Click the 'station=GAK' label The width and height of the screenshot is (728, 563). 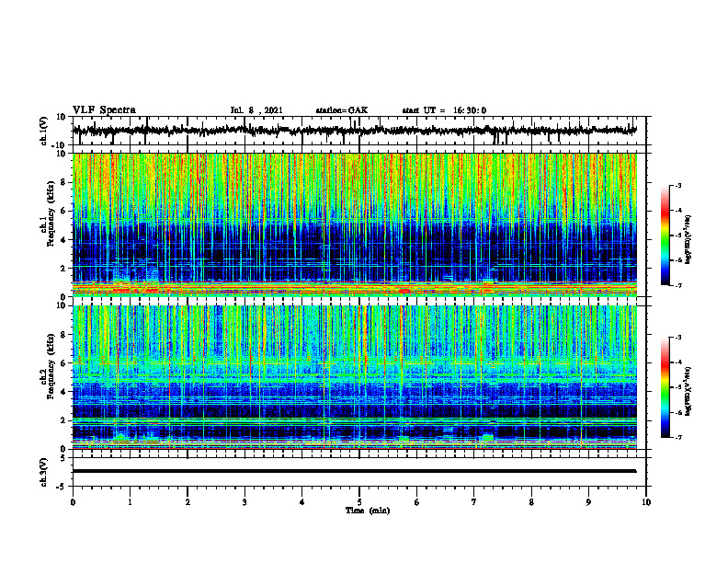[342, 110]
